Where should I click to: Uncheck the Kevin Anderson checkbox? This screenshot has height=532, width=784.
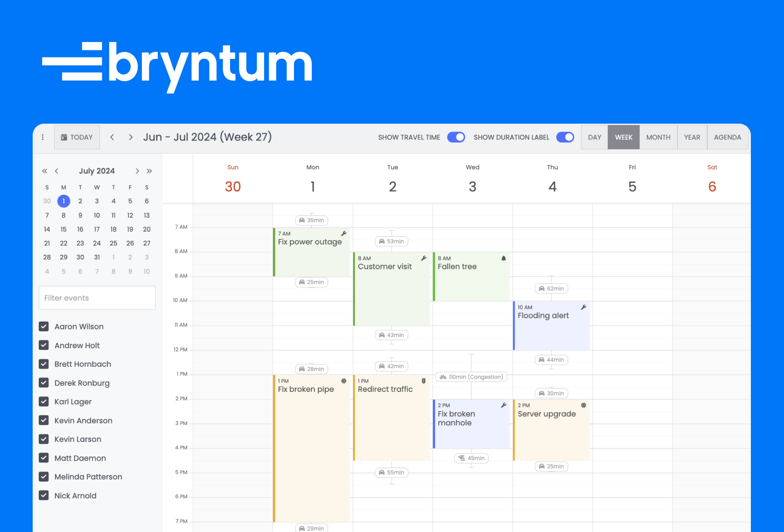point(44,420)
